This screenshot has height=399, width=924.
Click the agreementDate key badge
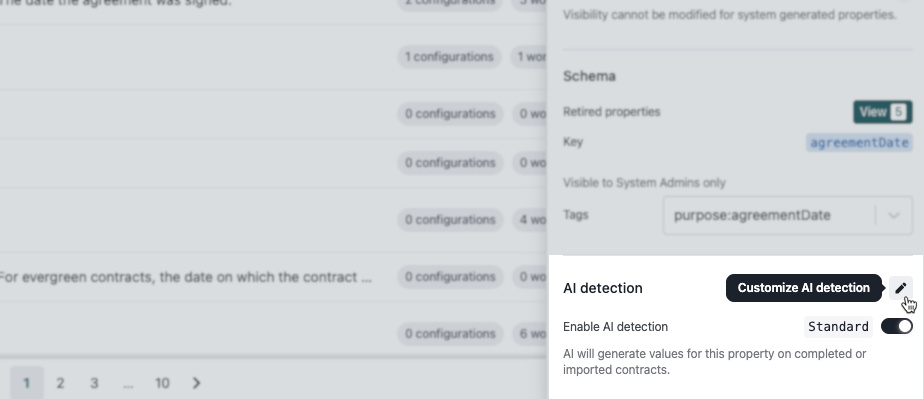click(859, 143)
